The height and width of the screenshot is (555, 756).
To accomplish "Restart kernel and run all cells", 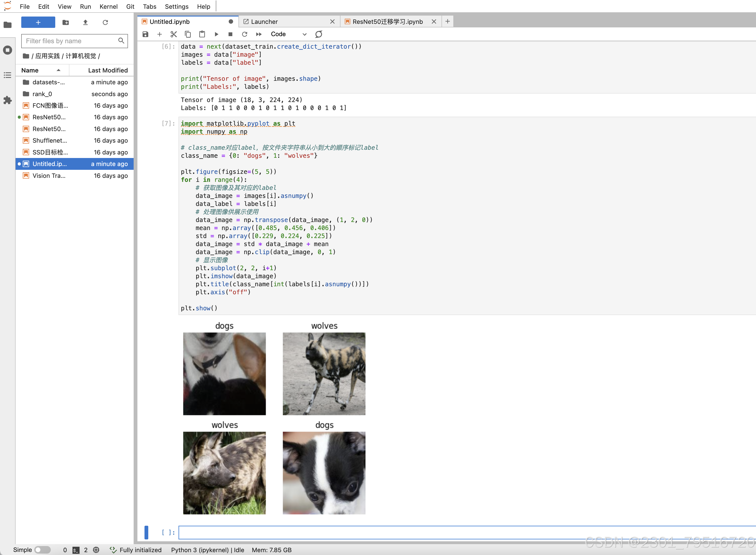I will click(259, 34).
